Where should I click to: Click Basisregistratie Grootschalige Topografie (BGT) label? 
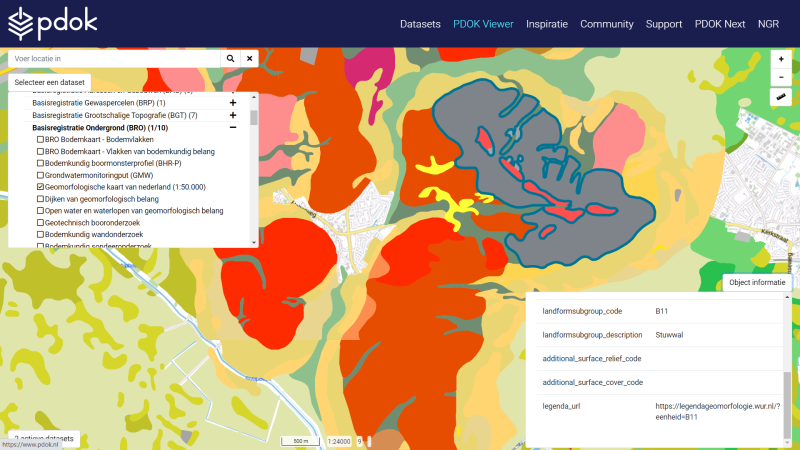(115, 115)
